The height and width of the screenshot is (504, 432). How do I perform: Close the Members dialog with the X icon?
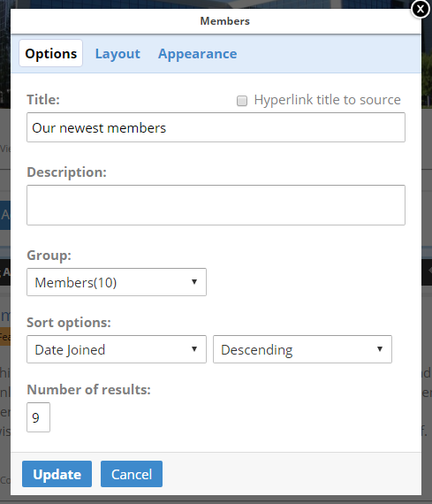421,10
